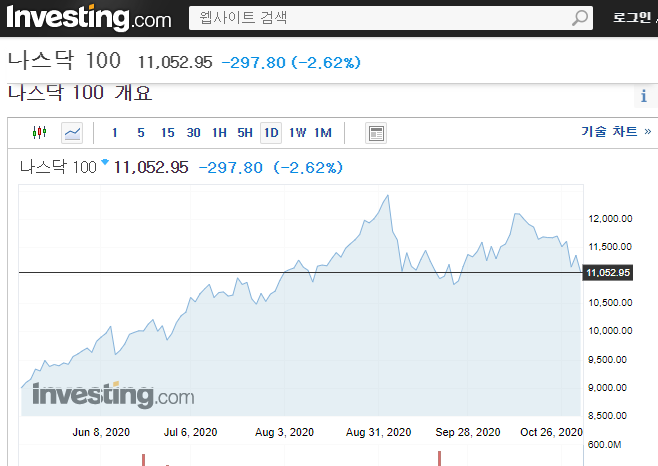The image size is (658, 466).
Task: Click the Jun 8, 2020 date label
Action: click(101, 432)
